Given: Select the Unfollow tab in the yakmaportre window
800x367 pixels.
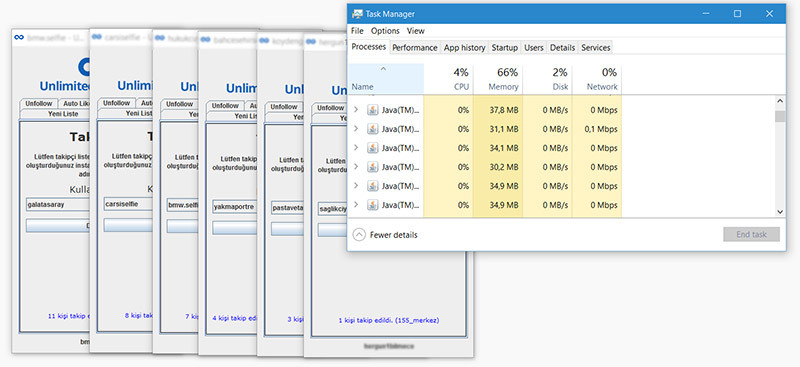Looking at the screenshot, I should coord(225,106).
